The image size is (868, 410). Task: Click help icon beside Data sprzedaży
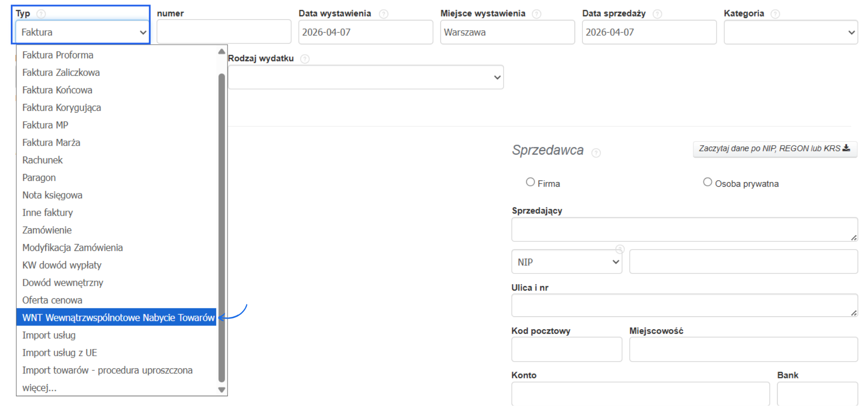tap(657, 14)
